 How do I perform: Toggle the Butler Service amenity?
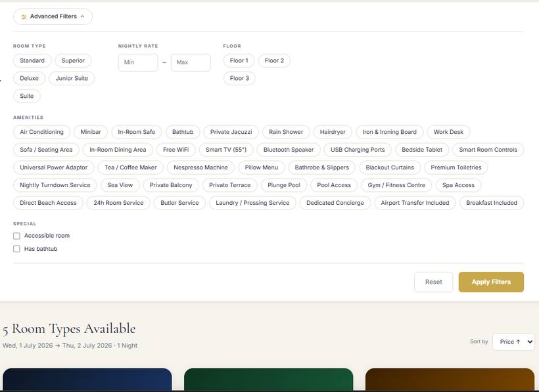click(x=180, y=203)
